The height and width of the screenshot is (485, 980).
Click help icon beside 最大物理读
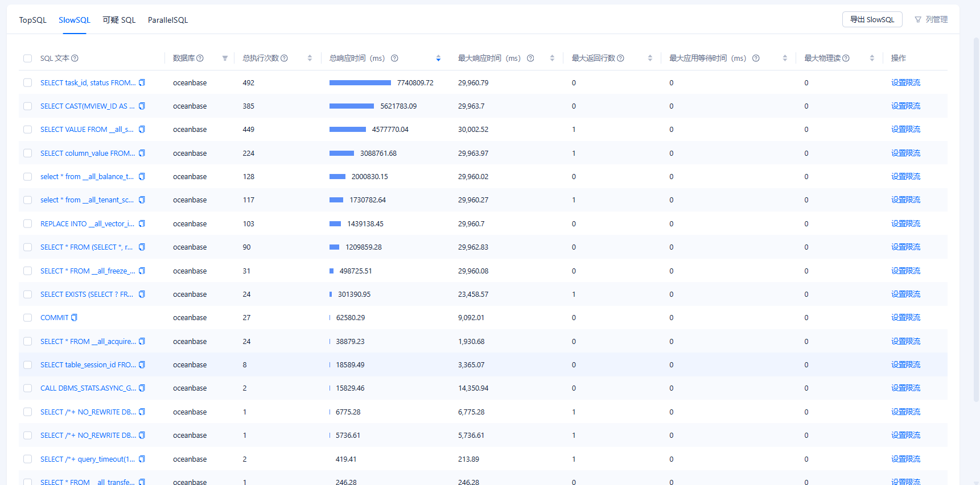point(846,59)
